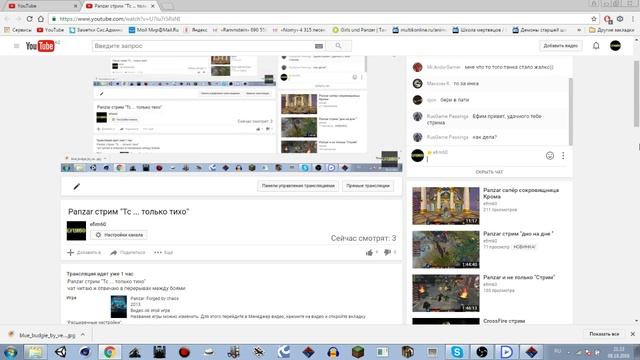
Task: Open Unity from the taskbar
Action: 60,351
